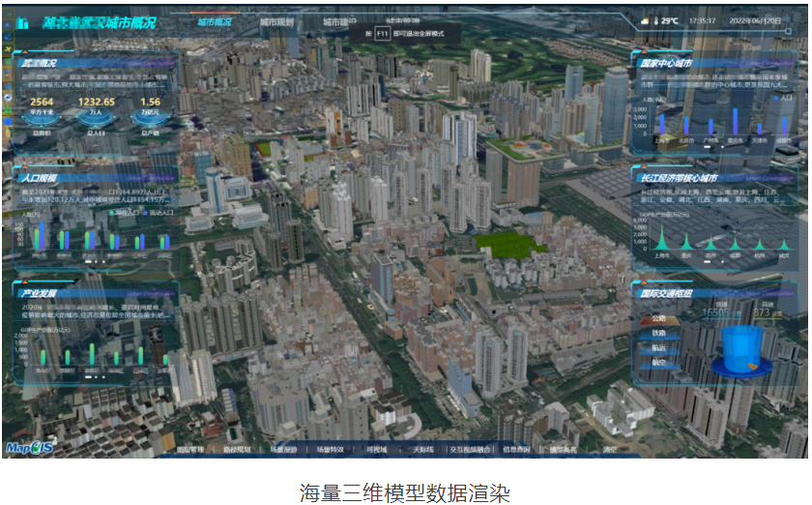Open 路径规划 in the bottom toolbar
The height and width of the screenshot is (505, 812).
pos(236,450)
